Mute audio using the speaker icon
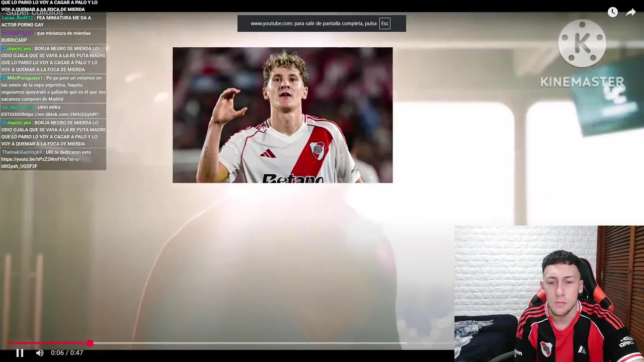Screen dimensions: 644x362 [40, 353]
